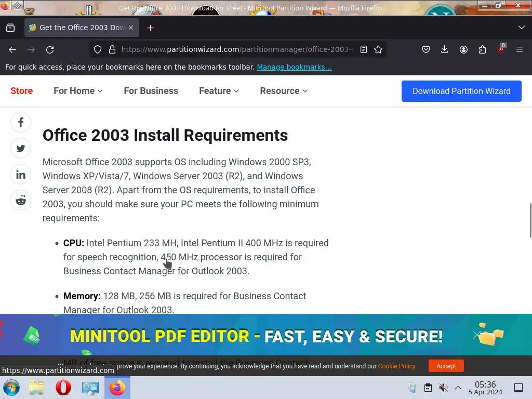Screen dimensions: 532x399
Task: Open file manager from taskbar
Action: pos(36,388)
